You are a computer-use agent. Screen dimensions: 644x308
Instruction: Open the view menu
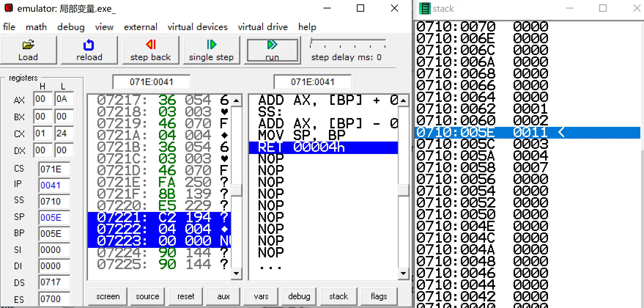coord(104,27)
